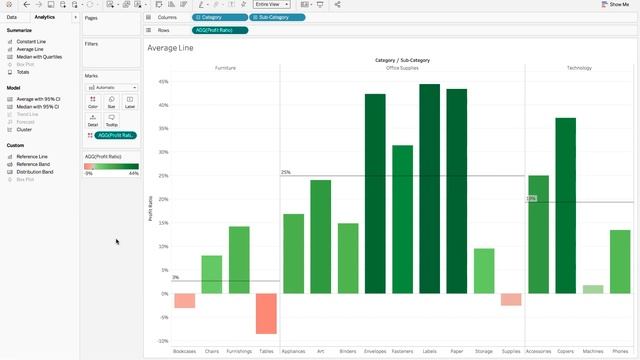The width and height of the screenshot is (640, 360).
Task: Sort bars descending
Action: [184, 4]
